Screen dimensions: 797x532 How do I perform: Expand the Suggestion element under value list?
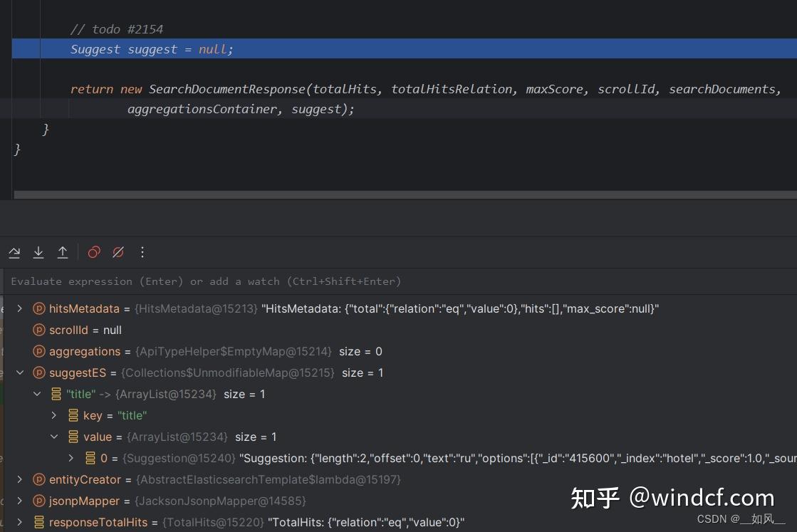click(70, 458)
